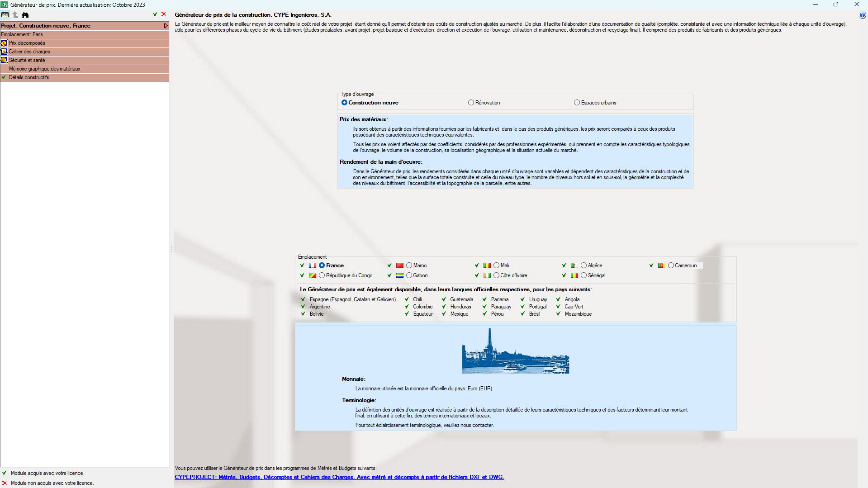This screenshot has height=488, width=868.
Task: Click the green check beside Détails constructifs
Action: (x=4, y=77)
